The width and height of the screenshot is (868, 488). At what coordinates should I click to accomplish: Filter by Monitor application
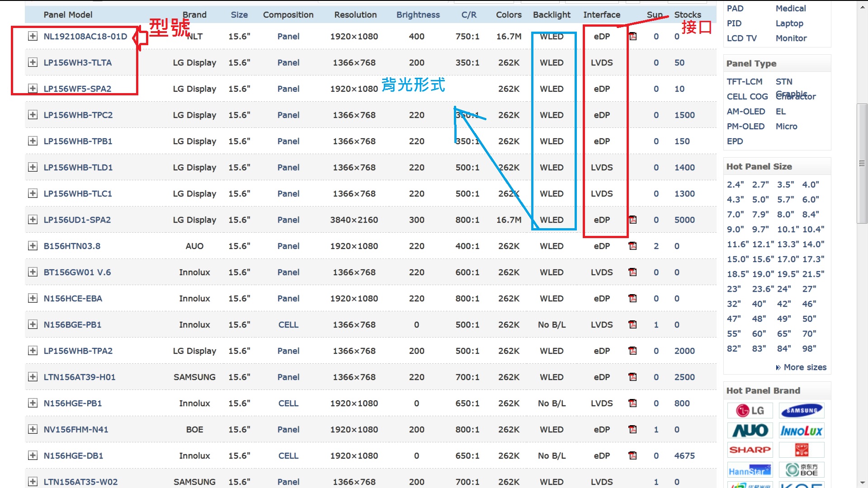[791, 38]
